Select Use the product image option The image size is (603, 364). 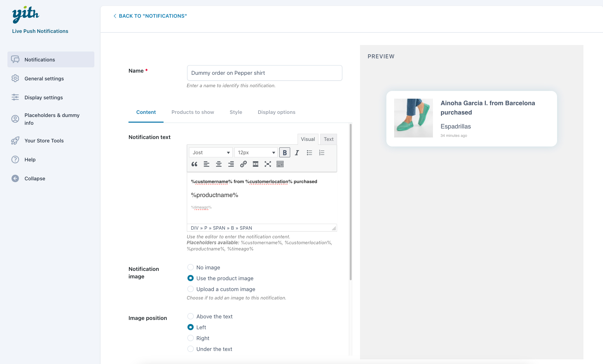[x=191, y=278]
